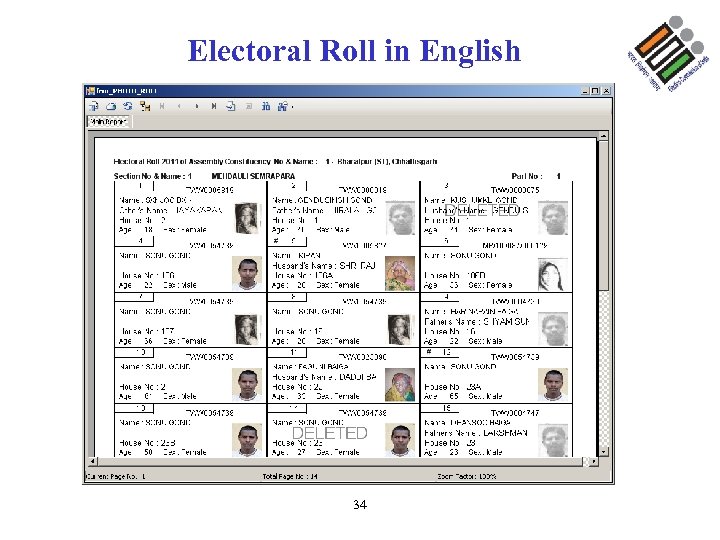The height and width of the screenshot is (540, 720).
Task: Click the 'Part No' label
Action: click(526, 176)
